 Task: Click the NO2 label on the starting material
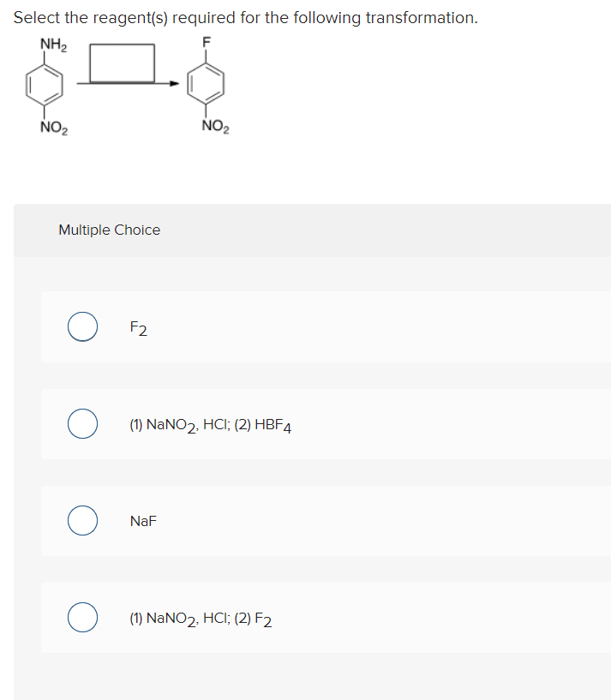pos(52,127)
